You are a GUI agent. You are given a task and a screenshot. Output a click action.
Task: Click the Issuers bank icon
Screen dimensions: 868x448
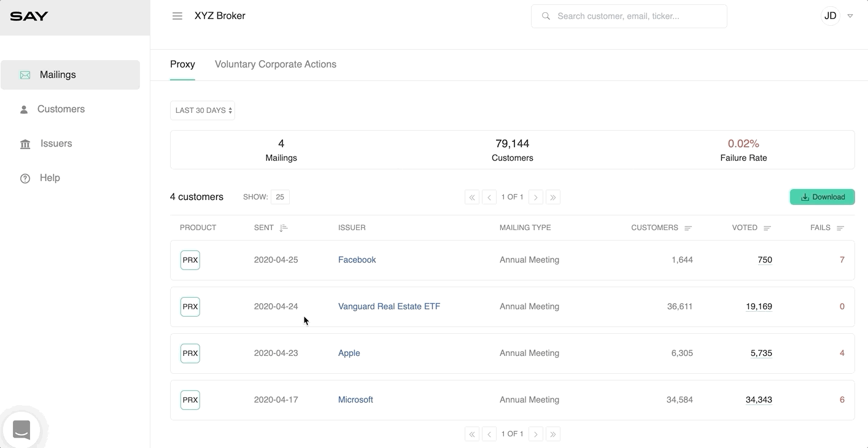25,144
